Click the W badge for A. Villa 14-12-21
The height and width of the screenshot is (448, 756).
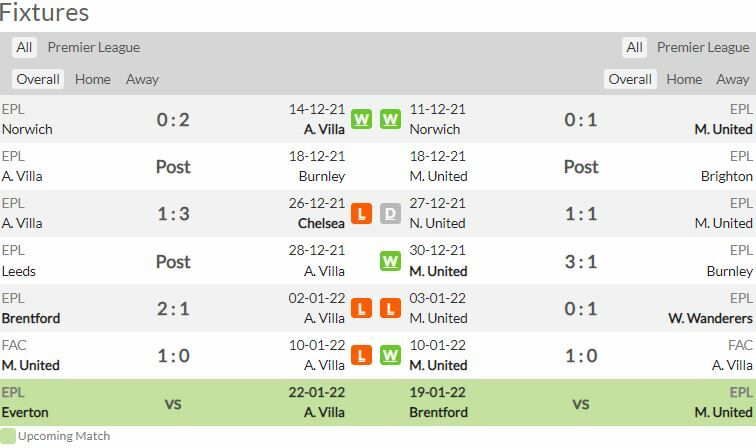pos(361,119)
